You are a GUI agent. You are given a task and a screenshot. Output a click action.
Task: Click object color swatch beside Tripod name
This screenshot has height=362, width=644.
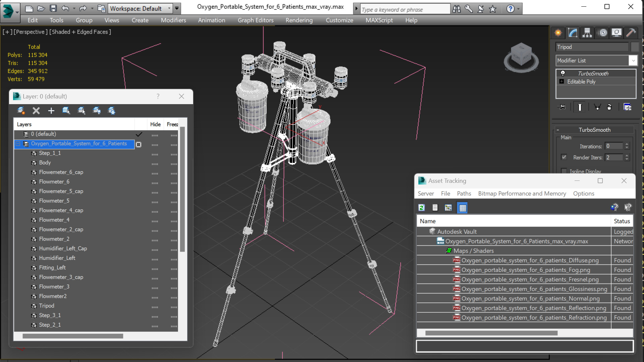(635, 47)
